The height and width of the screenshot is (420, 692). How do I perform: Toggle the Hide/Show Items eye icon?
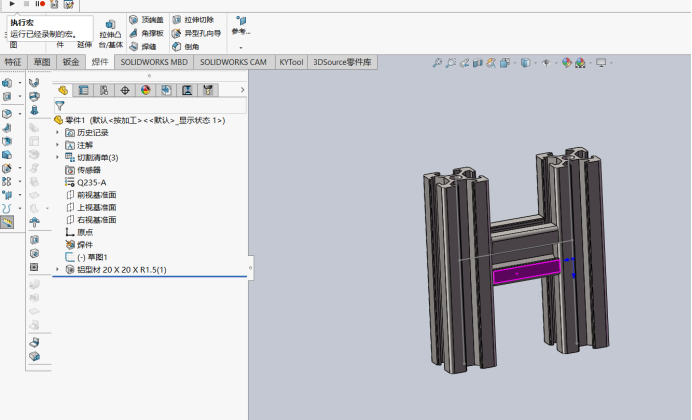(546, 63)
